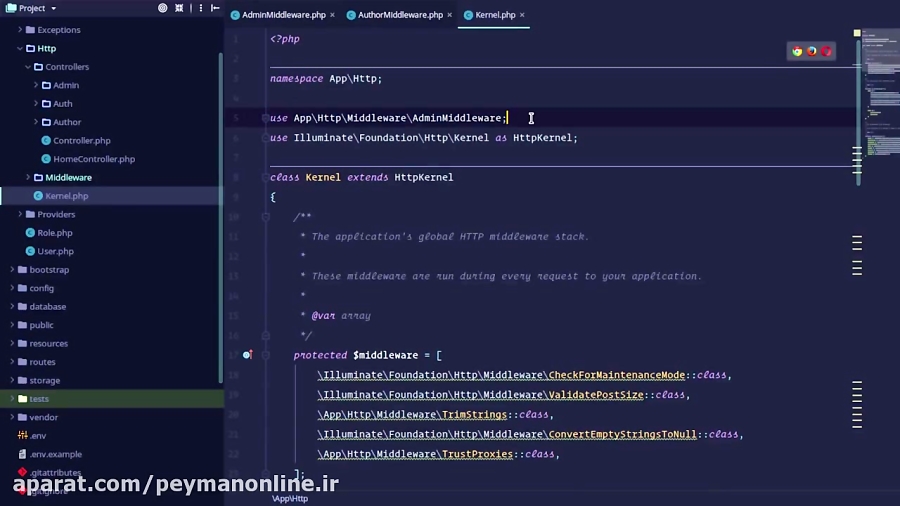Open in Firefox browser icon

tap(812, 52)
